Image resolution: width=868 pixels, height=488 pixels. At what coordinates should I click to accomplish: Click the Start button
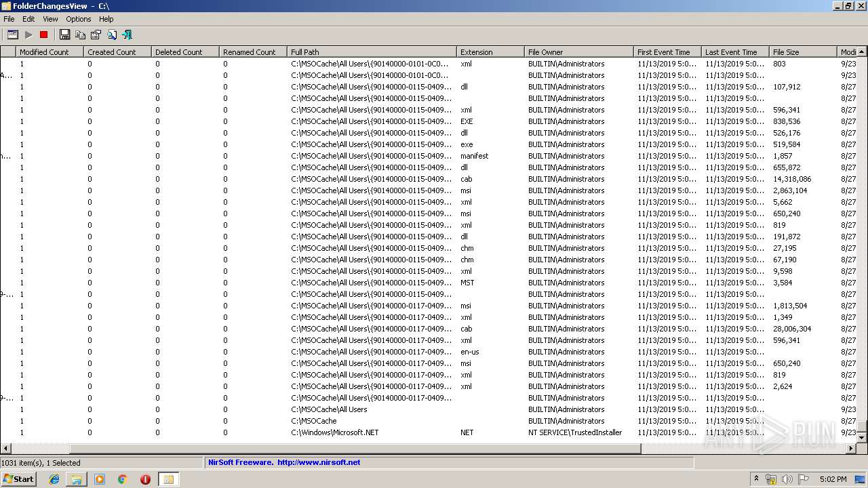(18, 479)
